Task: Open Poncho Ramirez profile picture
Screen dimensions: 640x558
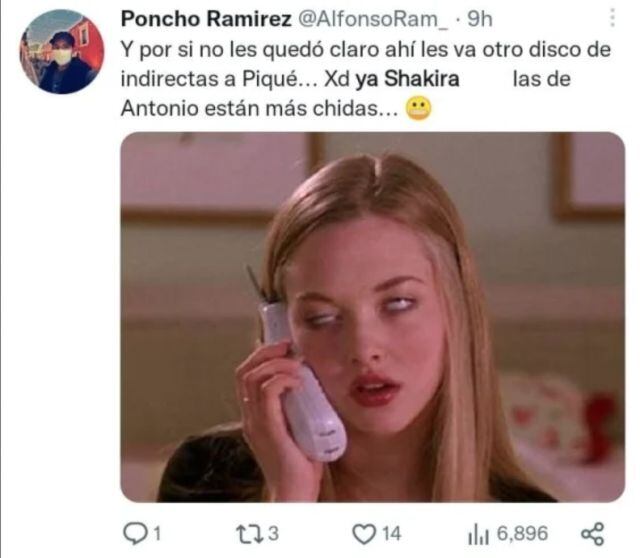Action: tap(62, 52)
